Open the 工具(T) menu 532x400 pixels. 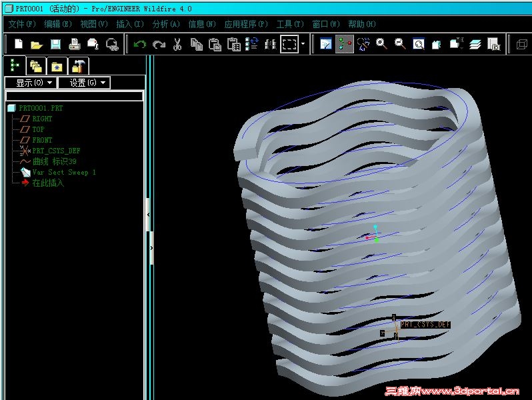coord(290,24)
